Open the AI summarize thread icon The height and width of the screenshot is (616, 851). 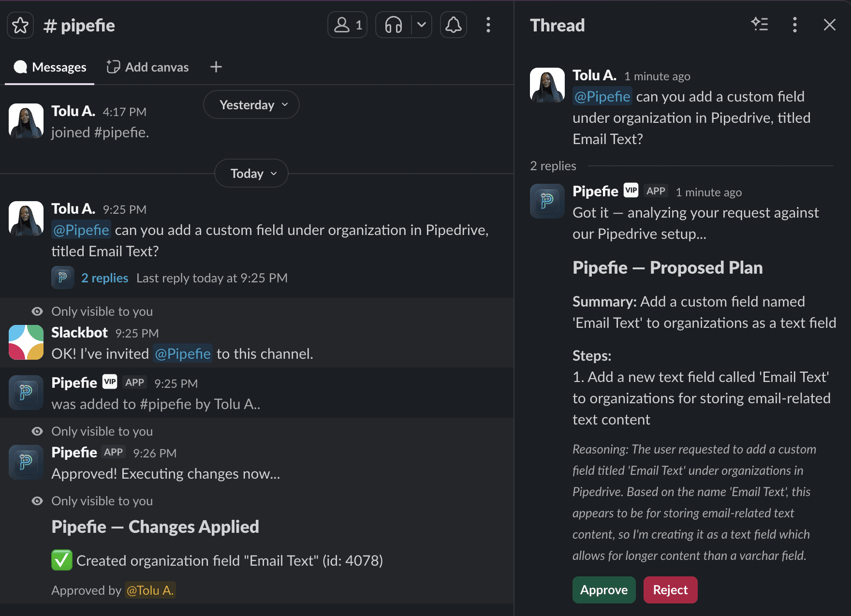pos(760,25)
